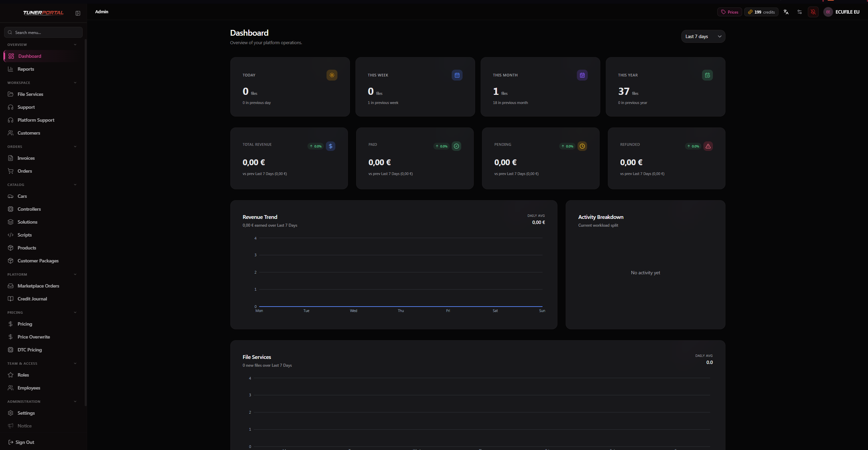Click the 199 credits badge
Screen dimensions: 868x450
pos(761,12)
